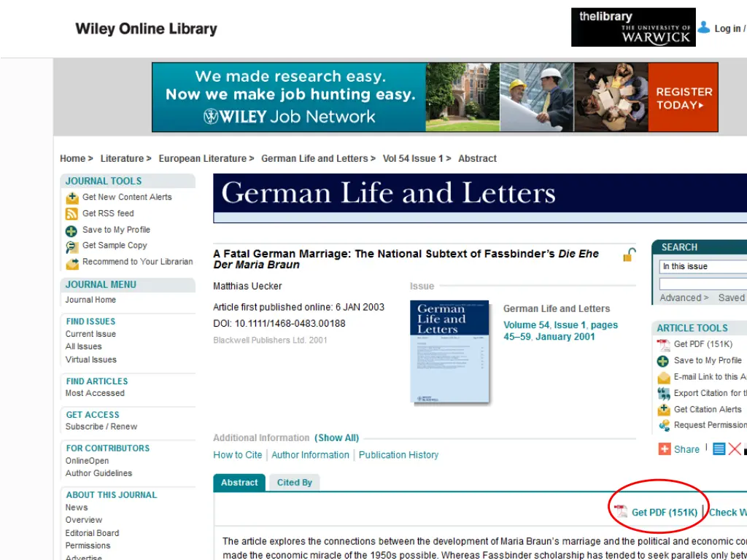The height and width of the screenshot is (560, 747).
Task: Click the green plus icon in Journal Tools
Action: click(x=71, y=231)
